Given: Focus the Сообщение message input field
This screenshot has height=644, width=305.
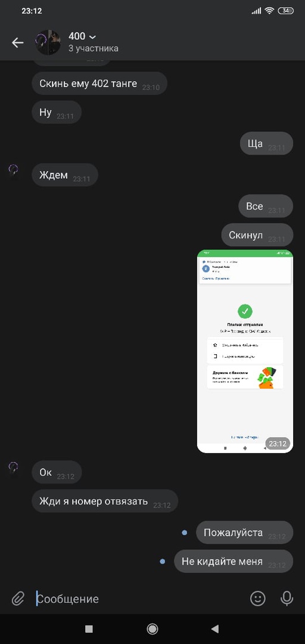Looking at the screenshot, I should click(x=139, y=599).
